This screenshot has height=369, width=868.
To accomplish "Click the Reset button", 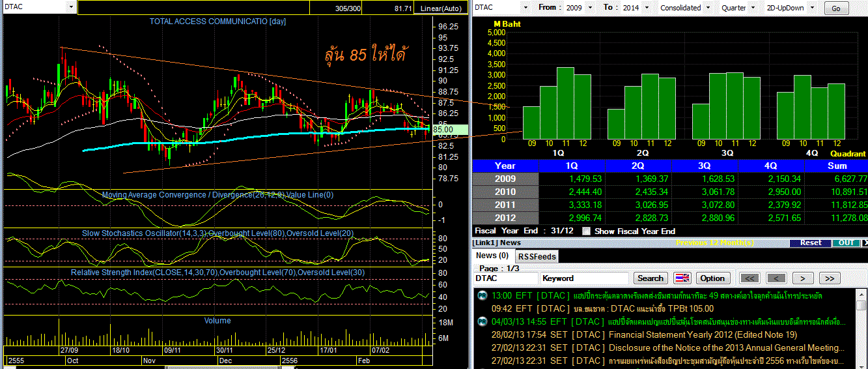I will point(811,243).
